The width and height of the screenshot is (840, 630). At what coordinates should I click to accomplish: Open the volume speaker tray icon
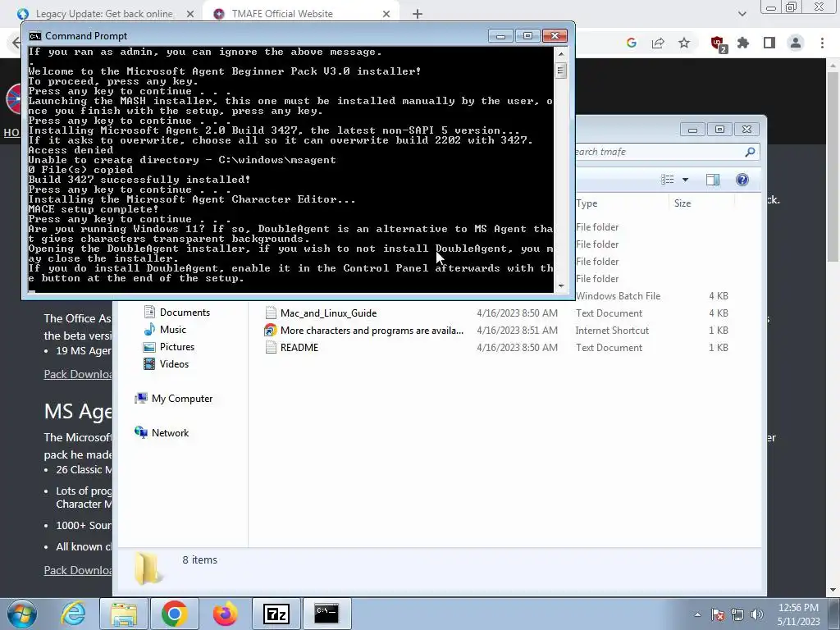click(x=757, y=614)
